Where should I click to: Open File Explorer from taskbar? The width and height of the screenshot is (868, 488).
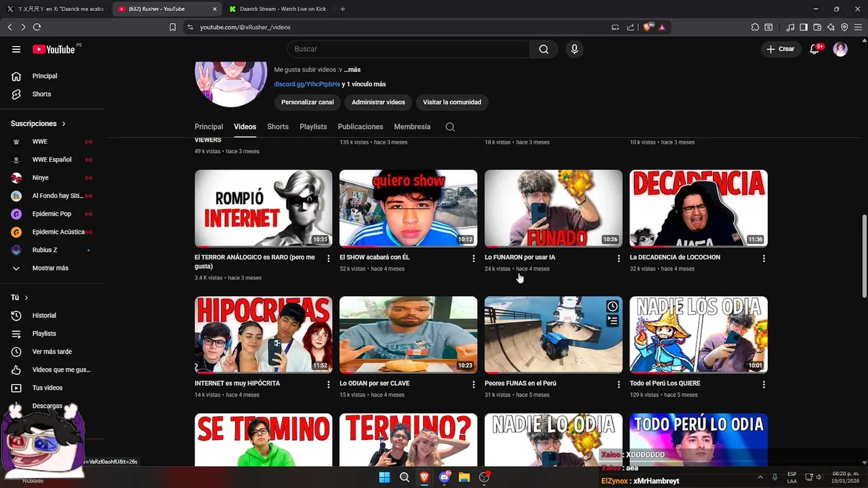[x=464, y=477]
